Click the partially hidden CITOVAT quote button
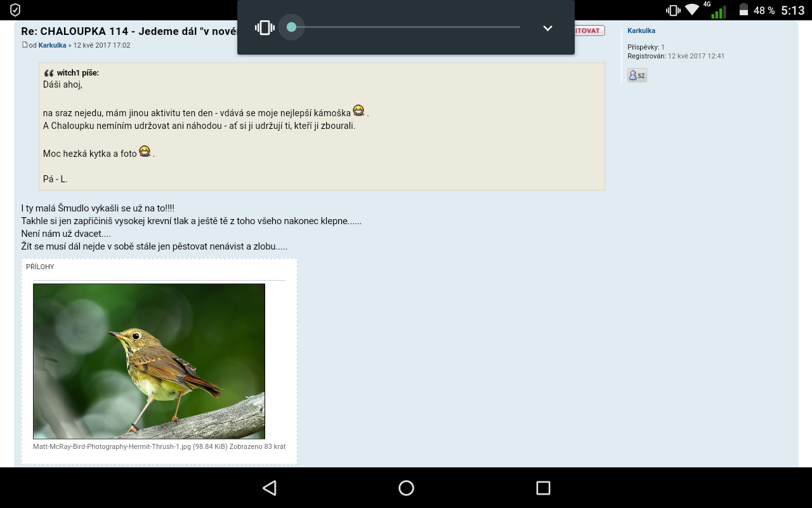 [x=590, y=30]
